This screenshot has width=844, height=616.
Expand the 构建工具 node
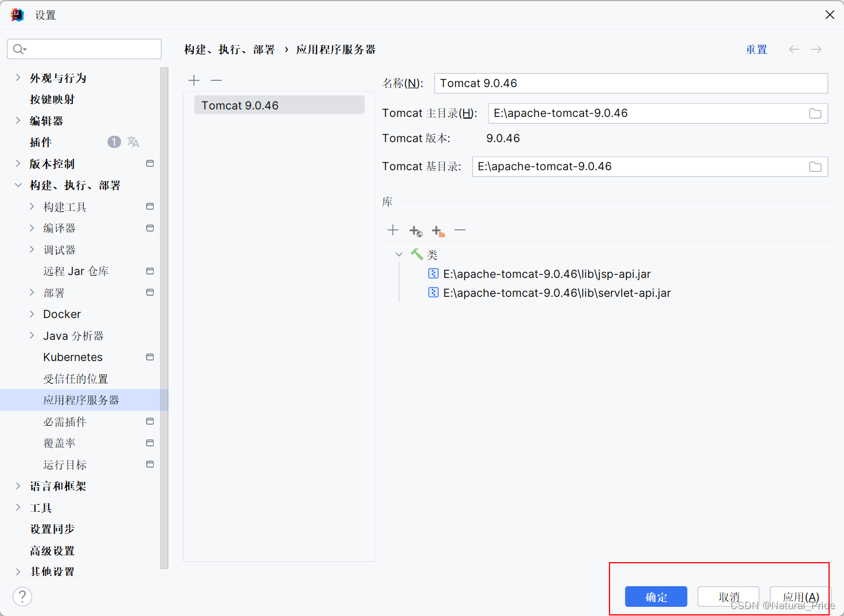[32, 206]
